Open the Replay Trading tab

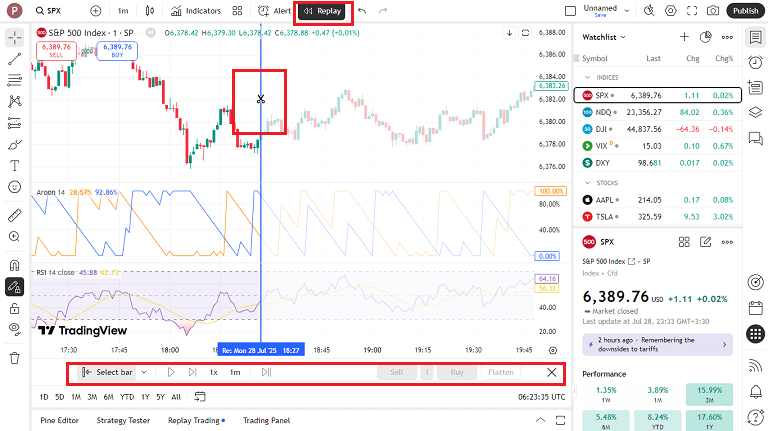coord(194,420)
